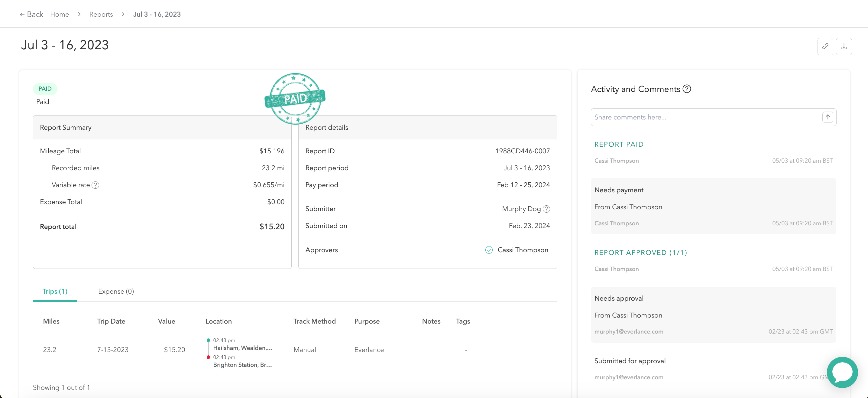
Task: Click Variable rate help question icon
Action: (96, 185)
